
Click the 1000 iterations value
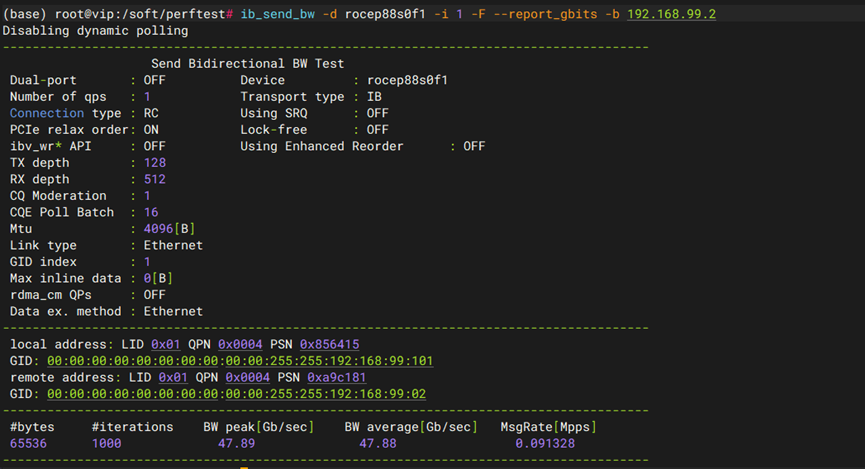point(106,443)
